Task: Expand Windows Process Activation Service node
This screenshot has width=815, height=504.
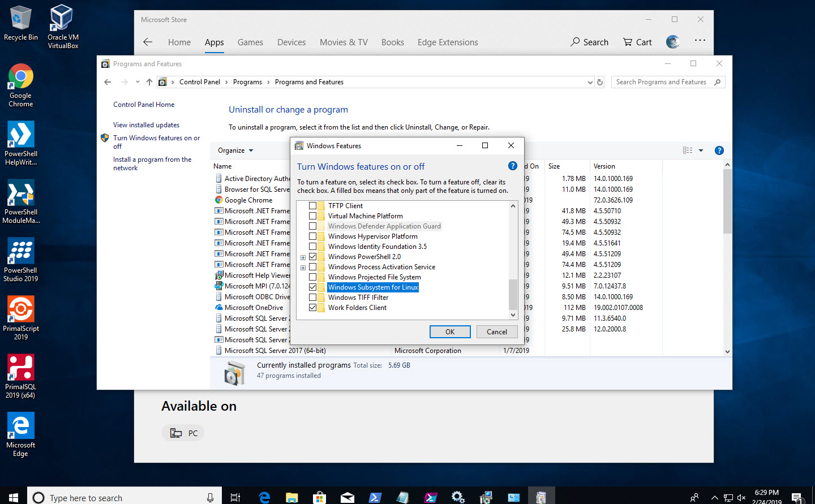Action: 303,268
